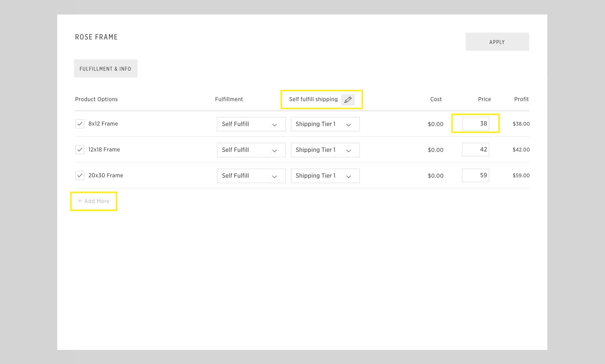
Task: Open the Shipping Tier 1 dropdown for 8x12 Frame
Action: [x=325, y=124]
